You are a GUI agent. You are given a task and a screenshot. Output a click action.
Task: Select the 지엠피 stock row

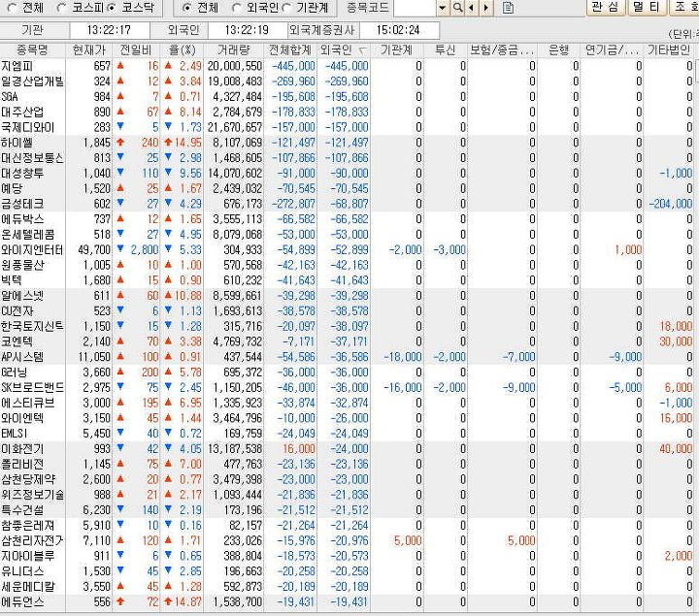point(347,66)
